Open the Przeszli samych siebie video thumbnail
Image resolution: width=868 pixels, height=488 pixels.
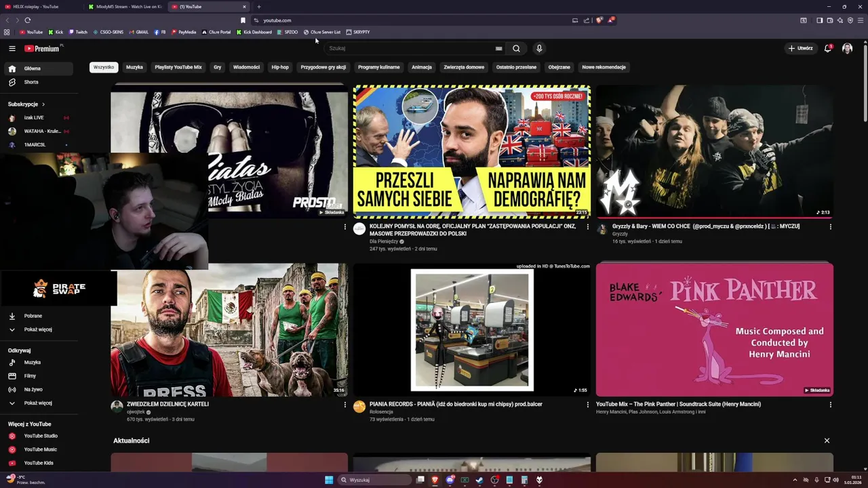click(x=472, y=151)
